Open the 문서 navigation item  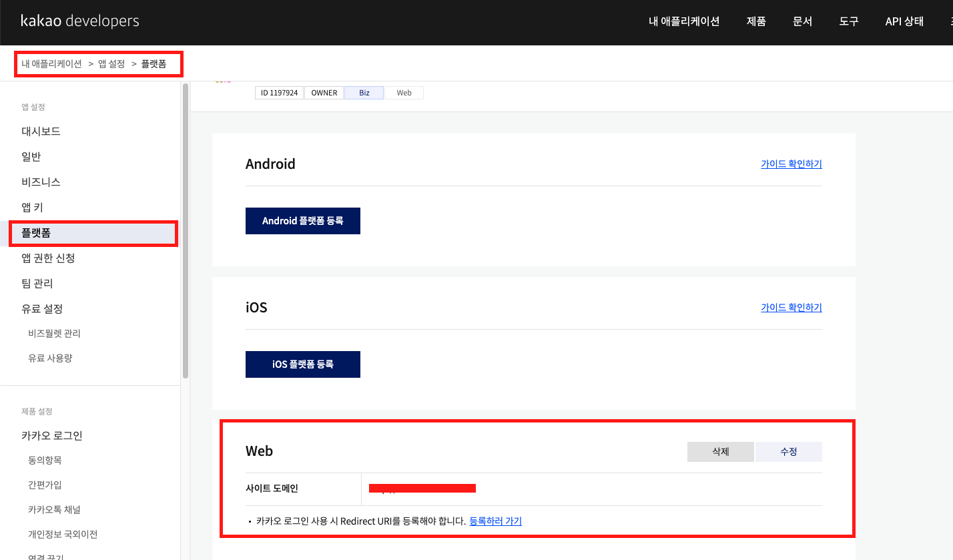(x=802, y=21)
